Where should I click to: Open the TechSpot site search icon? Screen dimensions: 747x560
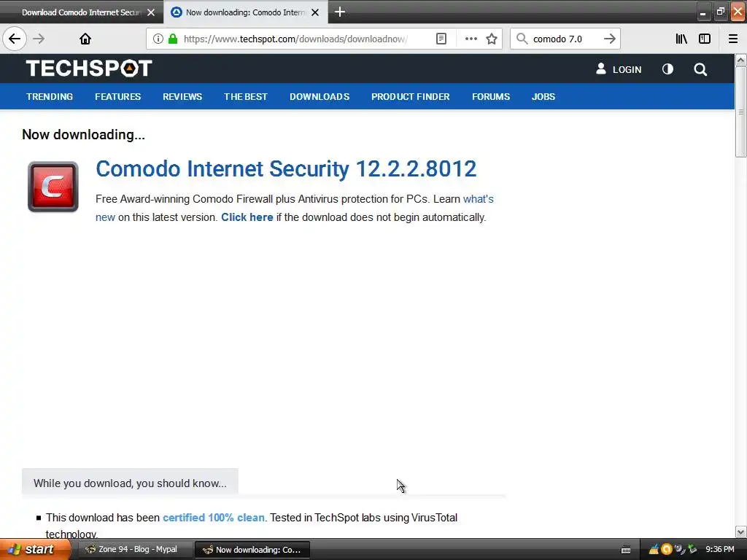coord(700,69)
